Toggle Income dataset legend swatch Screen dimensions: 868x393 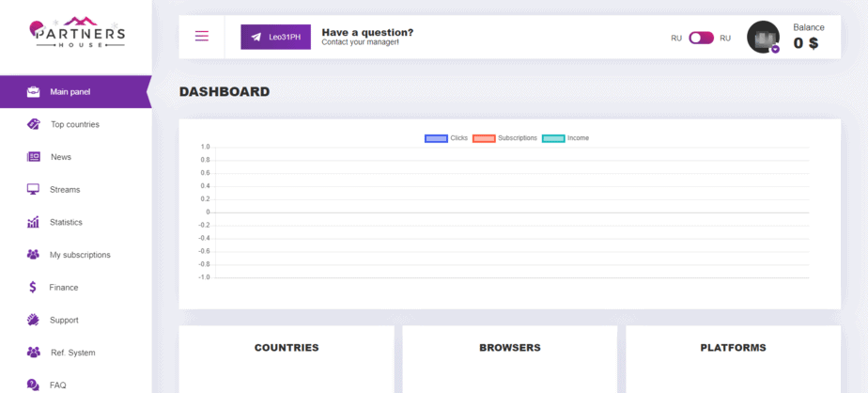point(553,138)
